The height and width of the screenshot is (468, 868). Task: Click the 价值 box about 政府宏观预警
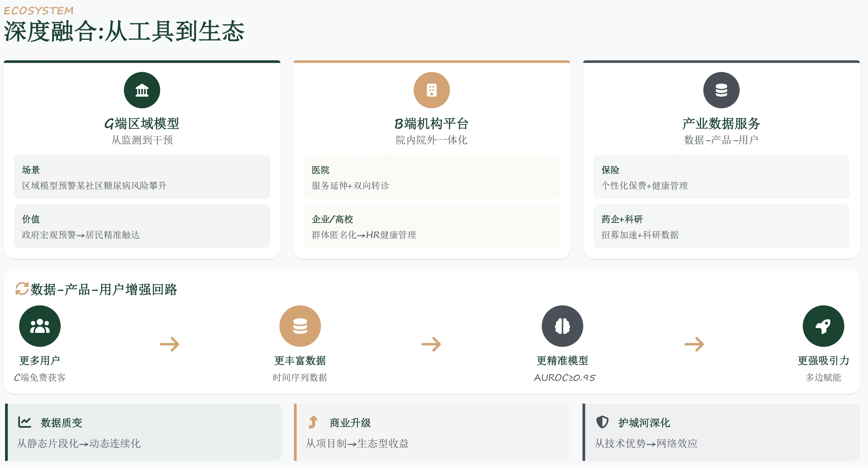[142, 226]
